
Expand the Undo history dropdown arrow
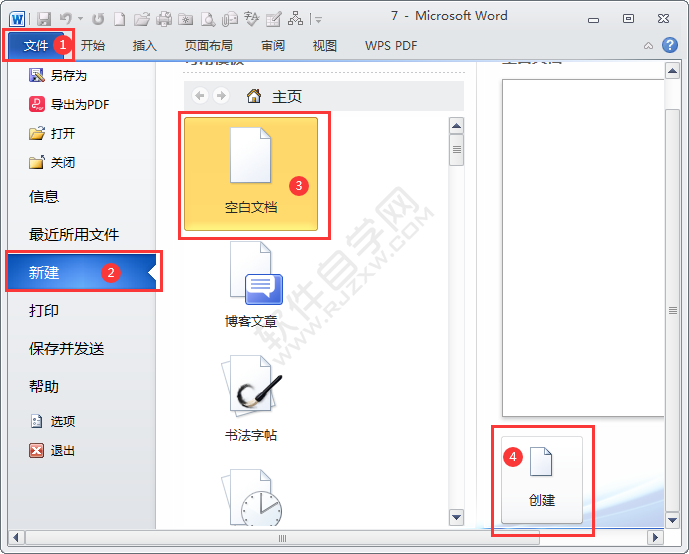(80, 19)
